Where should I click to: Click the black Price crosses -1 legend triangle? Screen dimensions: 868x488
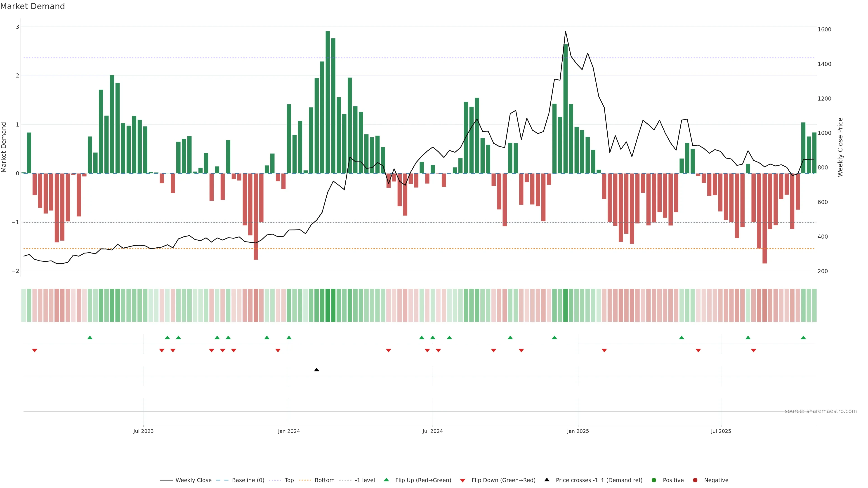547,480
